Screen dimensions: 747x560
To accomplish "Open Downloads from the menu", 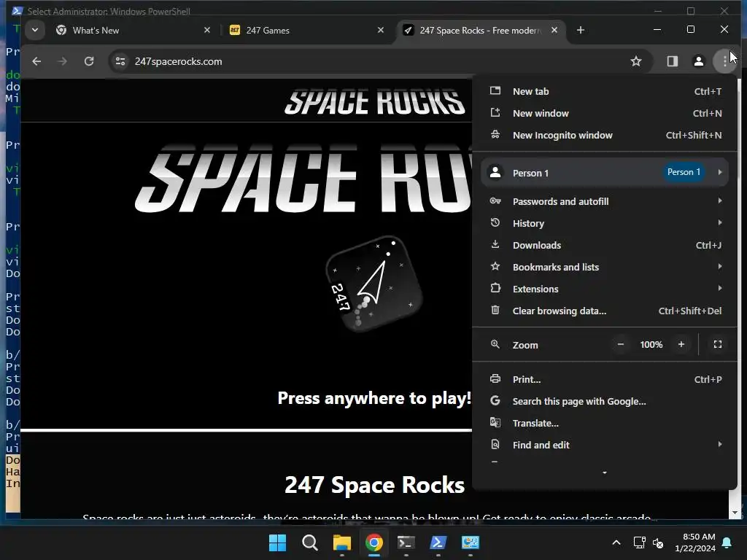I will pos(605,245).
